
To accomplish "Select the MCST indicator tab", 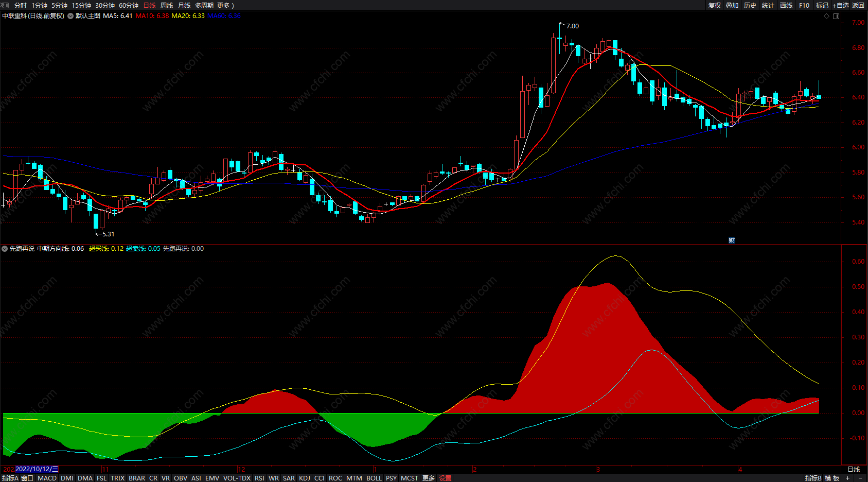I will (x=410, y=478).
